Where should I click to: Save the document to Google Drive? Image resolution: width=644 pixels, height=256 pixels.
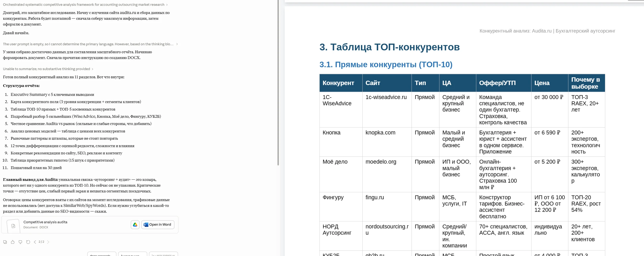[135, 224]
